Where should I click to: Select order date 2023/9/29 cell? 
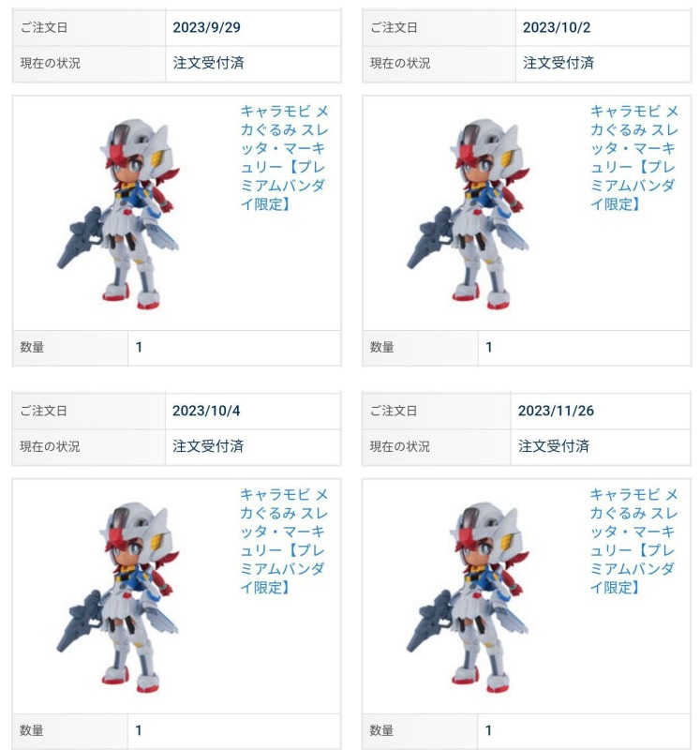pos(253,27)
